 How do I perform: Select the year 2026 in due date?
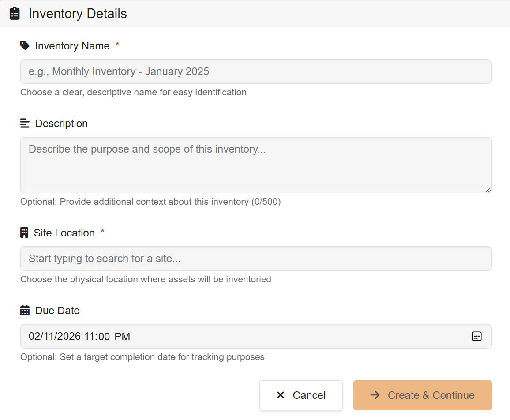(x=68, y=337)
